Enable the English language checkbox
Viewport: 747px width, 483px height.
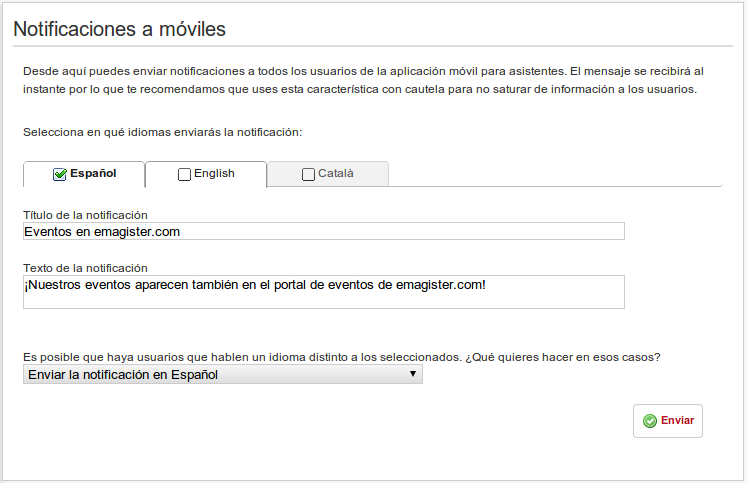pyautogui.click(x=184, y=175)
